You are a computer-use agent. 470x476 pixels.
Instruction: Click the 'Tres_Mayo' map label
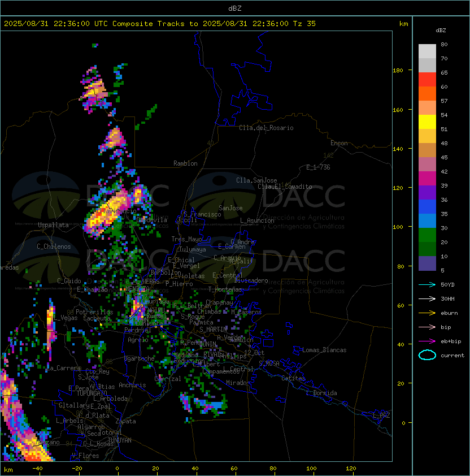click(x=186, y=239)
